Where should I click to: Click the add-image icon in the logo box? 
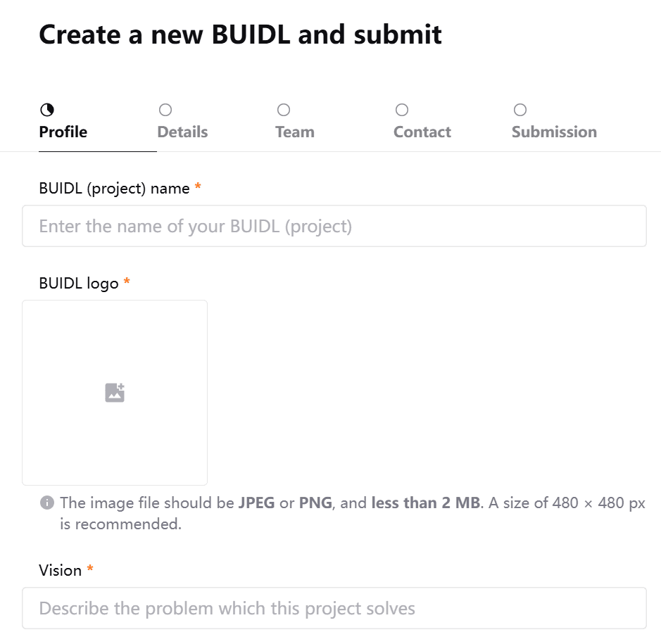pos(115,393)
